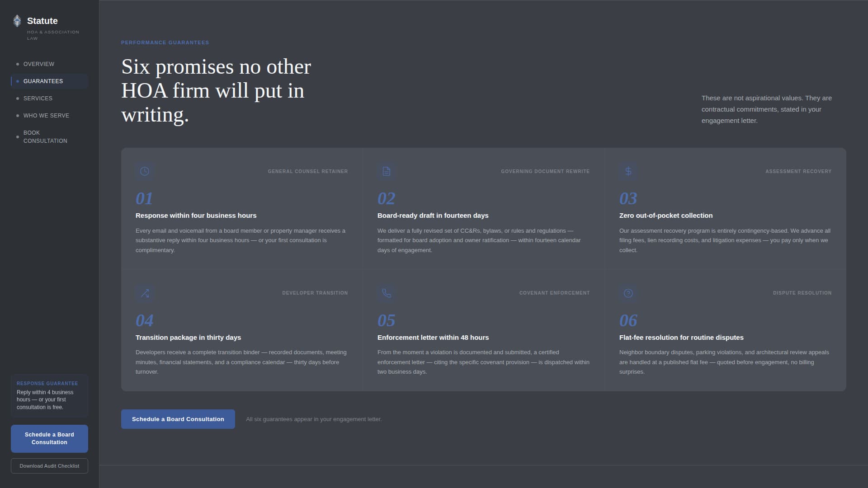Click the dollar sign icon on Assessment Recovery card
The height and width of the screenshot is (488, 868).
tap(628, 171)
